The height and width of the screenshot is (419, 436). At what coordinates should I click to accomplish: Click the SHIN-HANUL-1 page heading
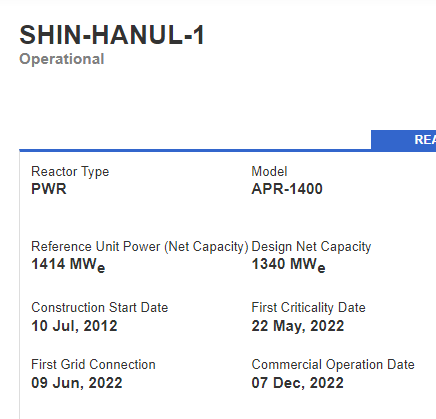tap(112, 35)
